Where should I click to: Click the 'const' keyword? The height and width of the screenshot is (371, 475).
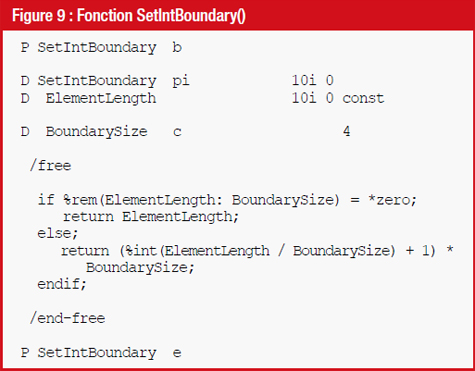click(x=363, y=98)
